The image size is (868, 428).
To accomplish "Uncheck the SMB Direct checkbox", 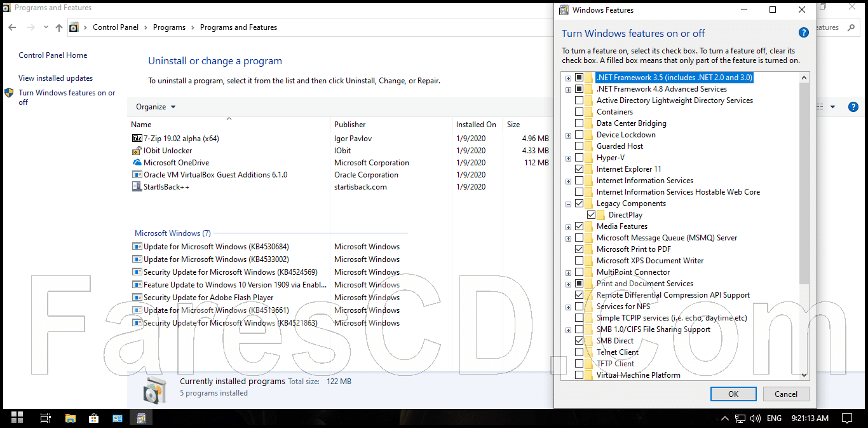I will click(x=579, y=341).
